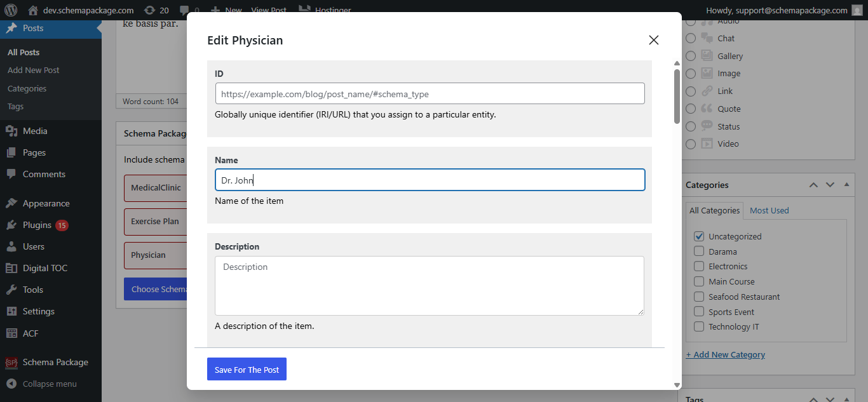Close the Edit Physician dialog
The height and width of the screenshot is (402, 868).
[x=653, y=40]
